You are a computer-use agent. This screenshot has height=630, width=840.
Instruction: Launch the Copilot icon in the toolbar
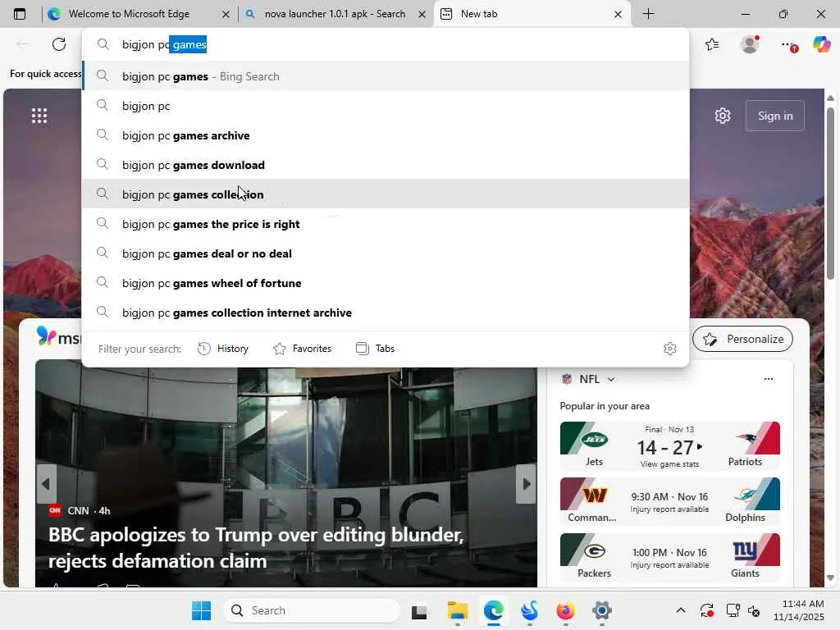pyautogui.click(x=822, y=44)
